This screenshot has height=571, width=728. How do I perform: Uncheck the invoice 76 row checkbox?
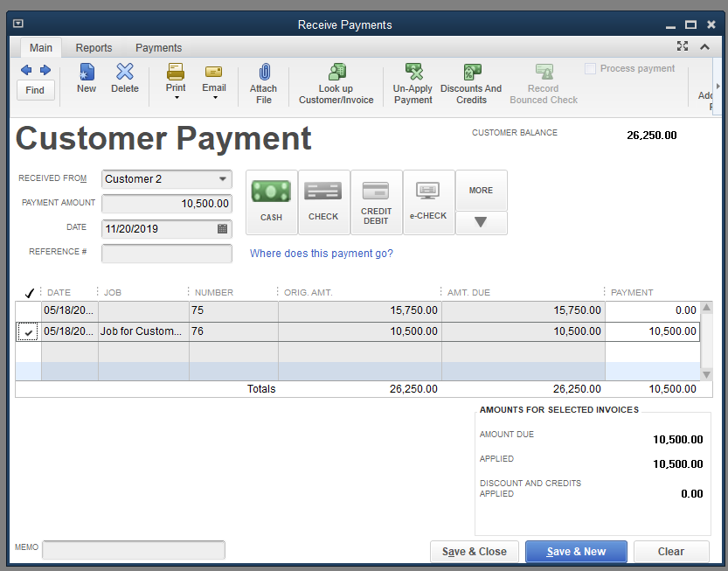[x=29, y=332]
